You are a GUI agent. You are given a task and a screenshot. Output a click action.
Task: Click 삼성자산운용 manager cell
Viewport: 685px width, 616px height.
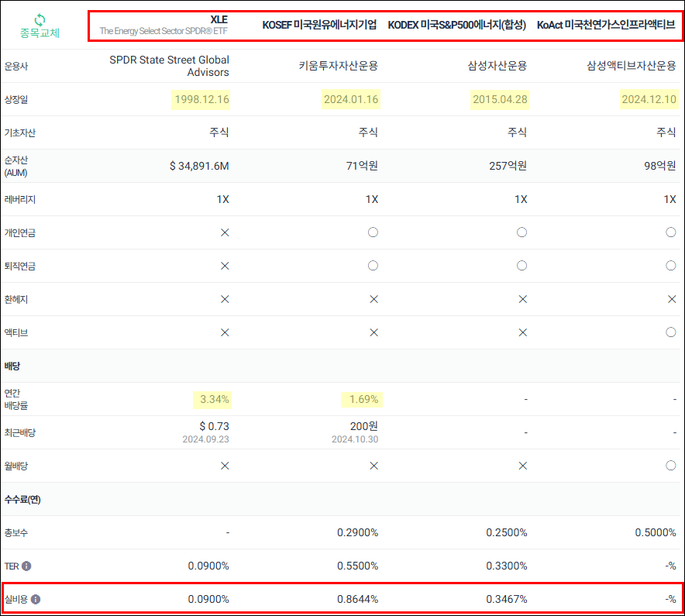pyautogui.click(x=497, y=66)
